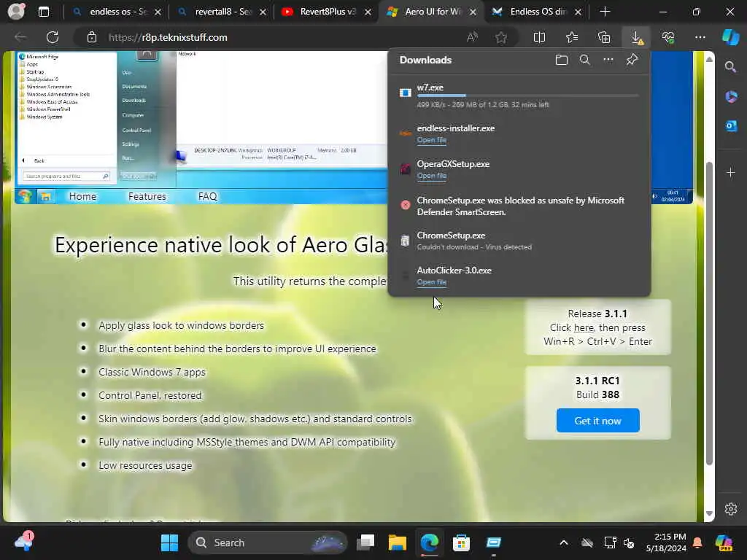Open the Edge profile avatar
This screenshot has width=747, height=560.
[16, 12]
